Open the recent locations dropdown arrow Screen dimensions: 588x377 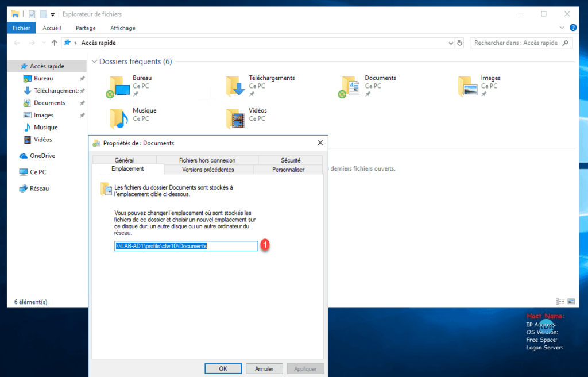click(x=44, y=43)
